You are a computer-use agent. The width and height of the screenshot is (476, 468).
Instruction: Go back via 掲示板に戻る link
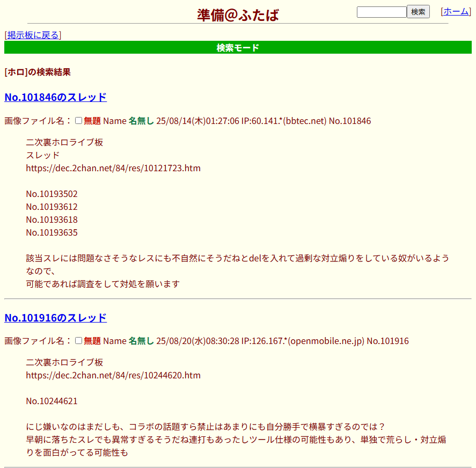(x=33, y=35)
